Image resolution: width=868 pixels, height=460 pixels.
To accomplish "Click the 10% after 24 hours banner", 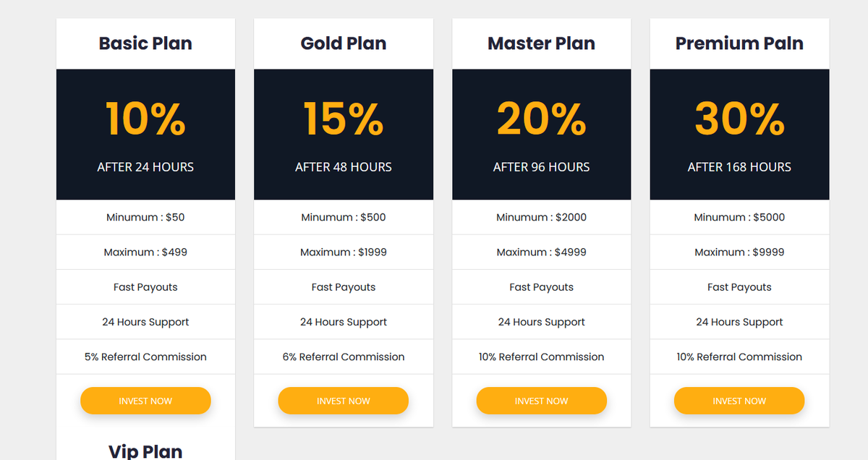I will click(145, 135).
